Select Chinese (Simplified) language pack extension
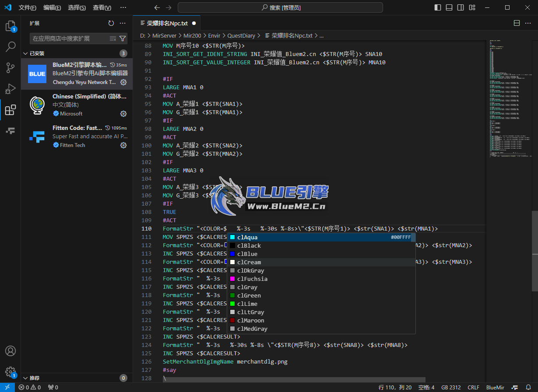 77,105
